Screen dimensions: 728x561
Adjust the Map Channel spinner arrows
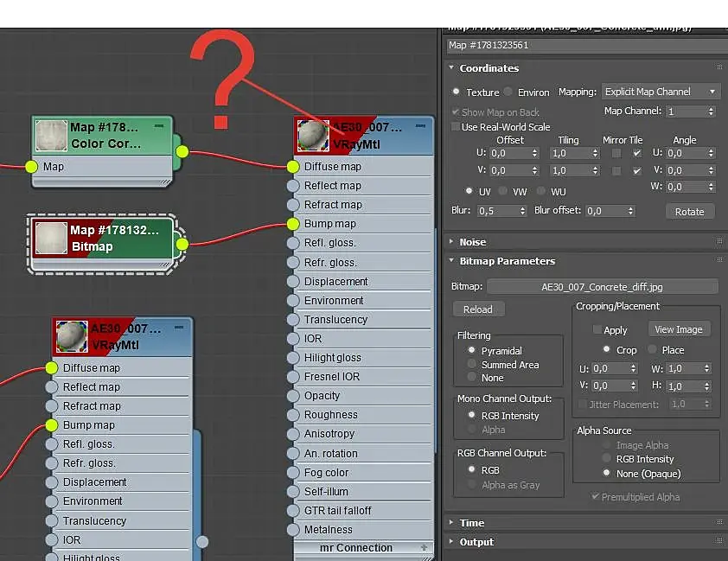711,112
